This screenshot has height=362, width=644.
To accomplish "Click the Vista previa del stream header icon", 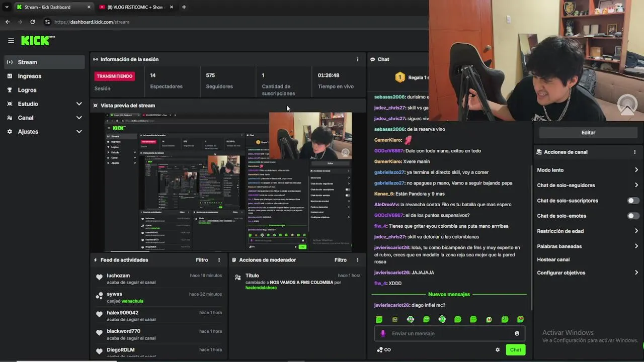I will [96, 106].
